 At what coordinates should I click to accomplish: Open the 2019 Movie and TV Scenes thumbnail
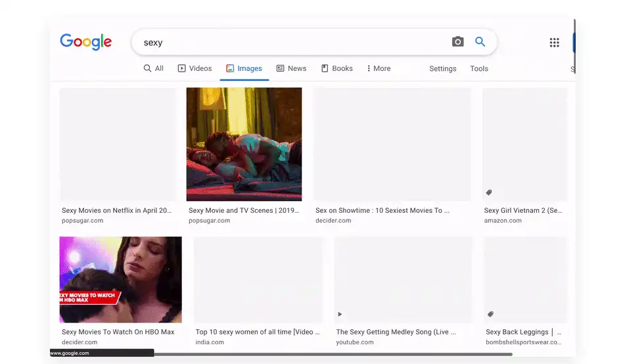point(244,145)
